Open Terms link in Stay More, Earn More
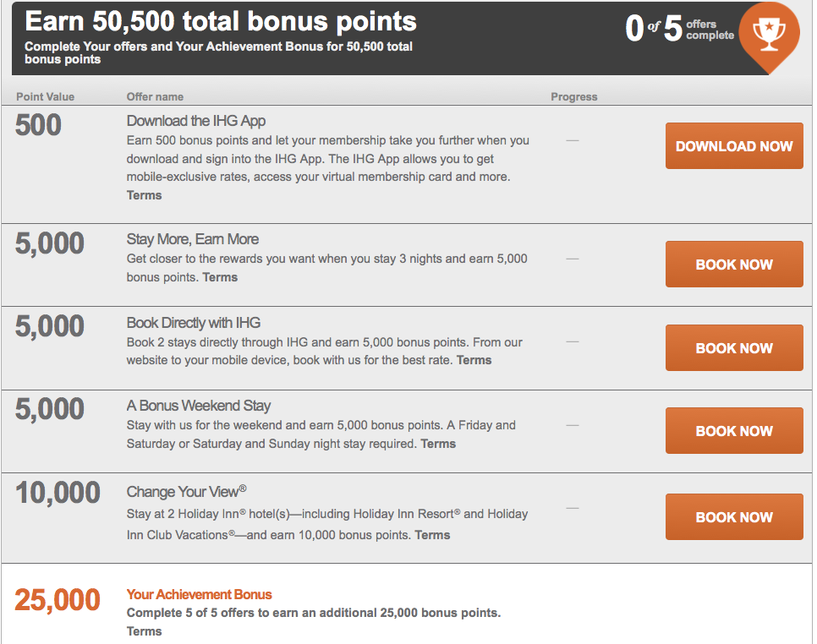This screenshot has height=644, width=817. point(220,277)
